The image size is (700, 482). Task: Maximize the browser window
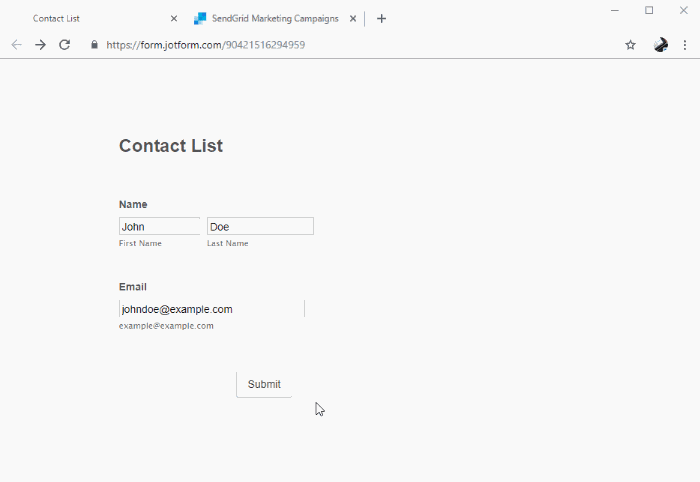pos(649,10)
